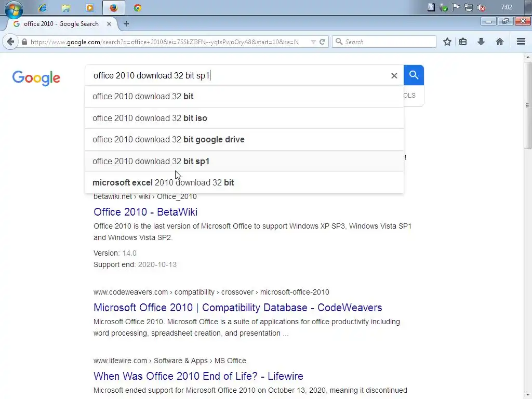Image resolution: width=532 pixels, height=399 pixels.
Task: Click the "Version: 14.0" text
Action: pos(115,253)
